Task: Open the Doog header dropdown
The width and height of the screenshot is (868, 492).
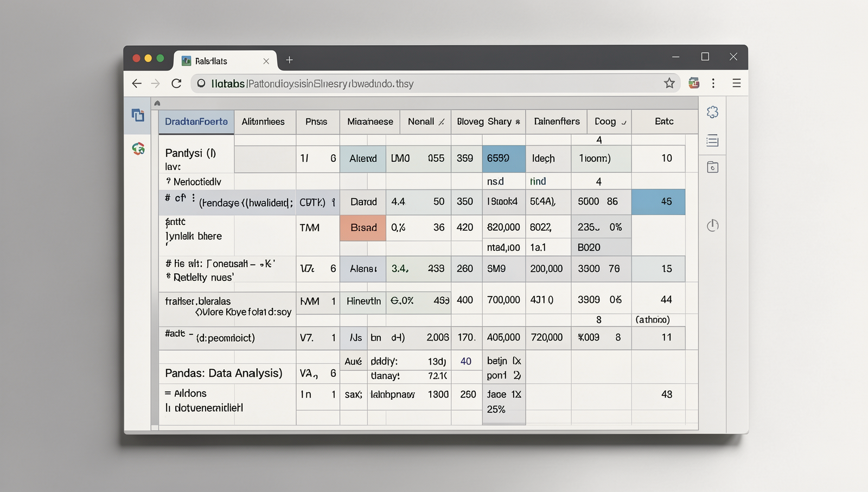Action: click(x=623, y=123)
